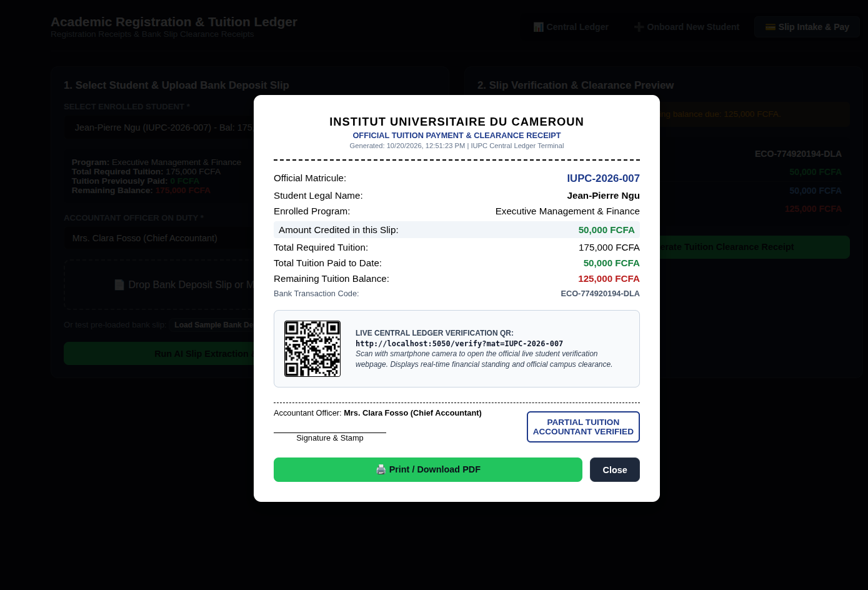Click the Institut Universitaire du Cameroun title

click(457, 122)
